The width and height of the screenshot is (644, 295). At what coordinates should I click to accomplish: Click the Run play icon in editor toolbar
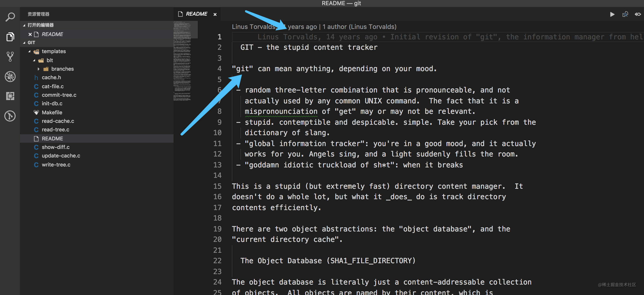pyautogui.click(x=612, y=14)
